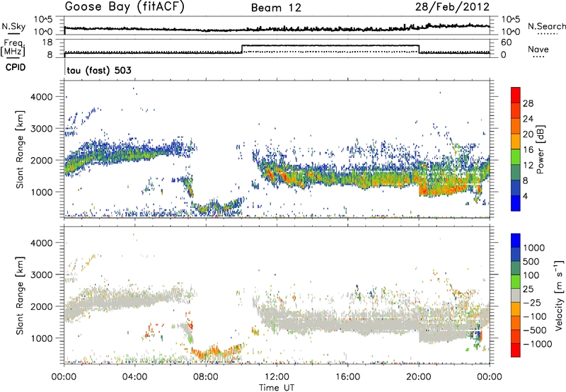
Task: Click the 'N.Sky' legend label
Action: [13, 26]
